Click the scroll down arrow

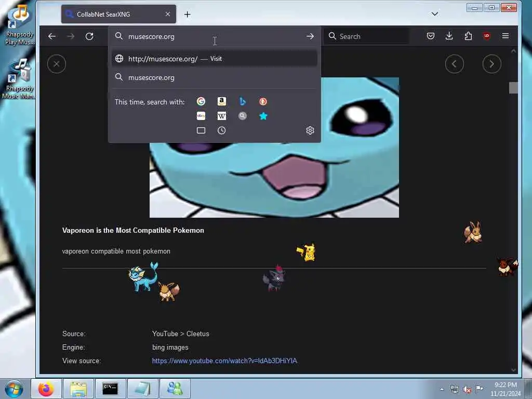coord(513,370)
